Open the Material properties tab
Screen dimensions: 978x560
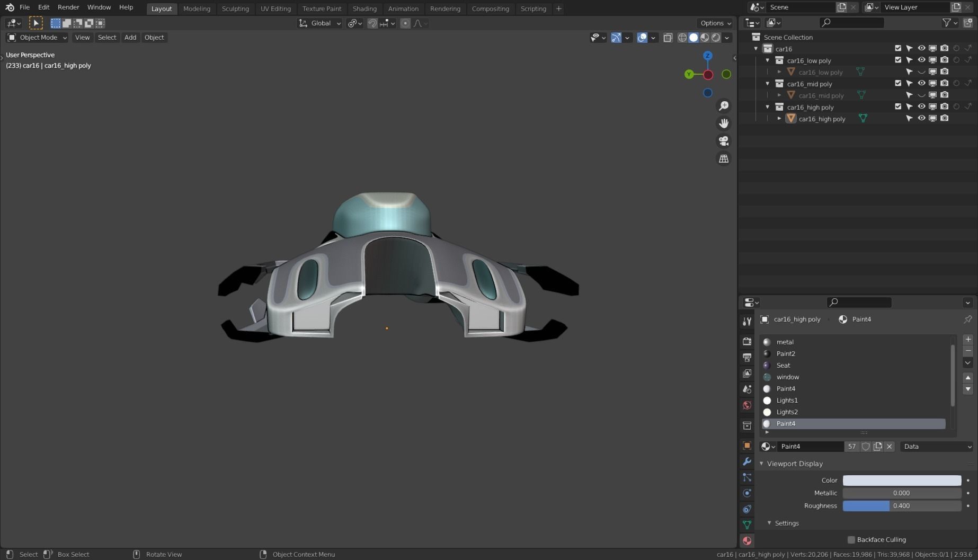tap(747, 540)
